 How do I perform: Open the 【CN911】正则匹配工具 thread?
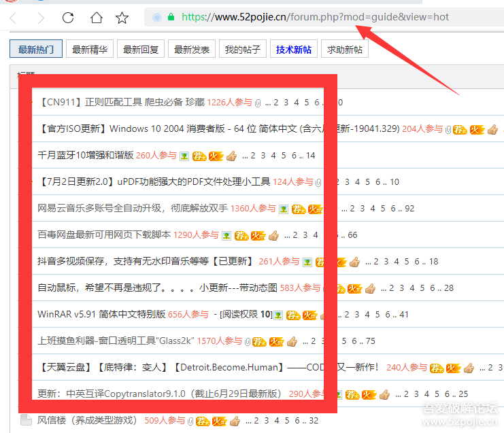pos(121,102)
